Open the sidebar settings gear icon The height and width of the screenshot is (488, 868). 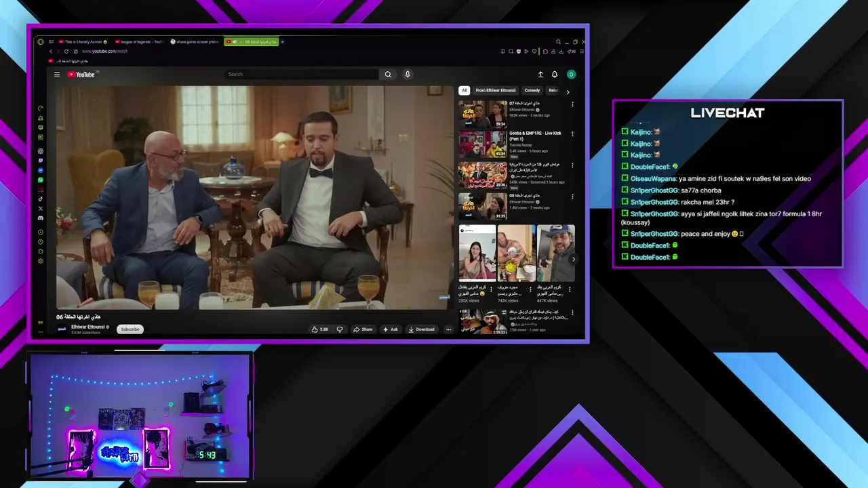click(41, 261)
